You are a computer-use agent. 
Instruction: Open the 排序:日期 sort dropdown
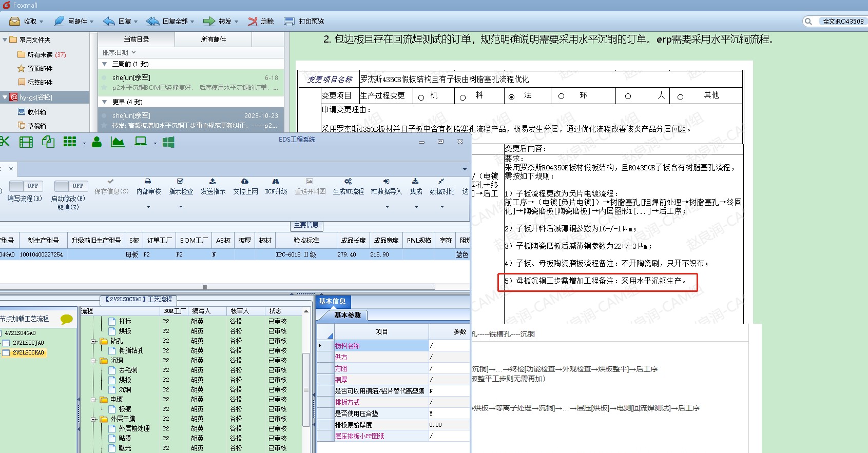point(119,52)
